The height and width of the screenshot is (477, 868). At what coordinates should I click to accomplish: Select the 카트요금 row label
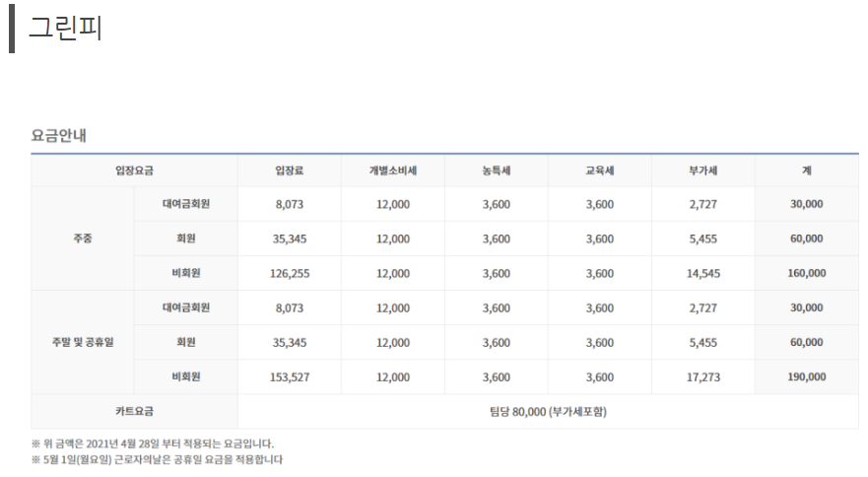pos(135,411)
